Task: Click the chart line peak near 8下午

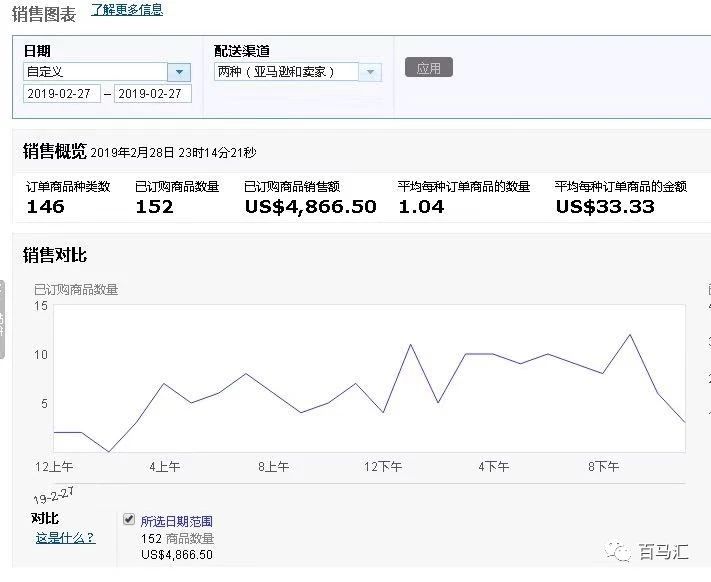Action: [629, 335]
